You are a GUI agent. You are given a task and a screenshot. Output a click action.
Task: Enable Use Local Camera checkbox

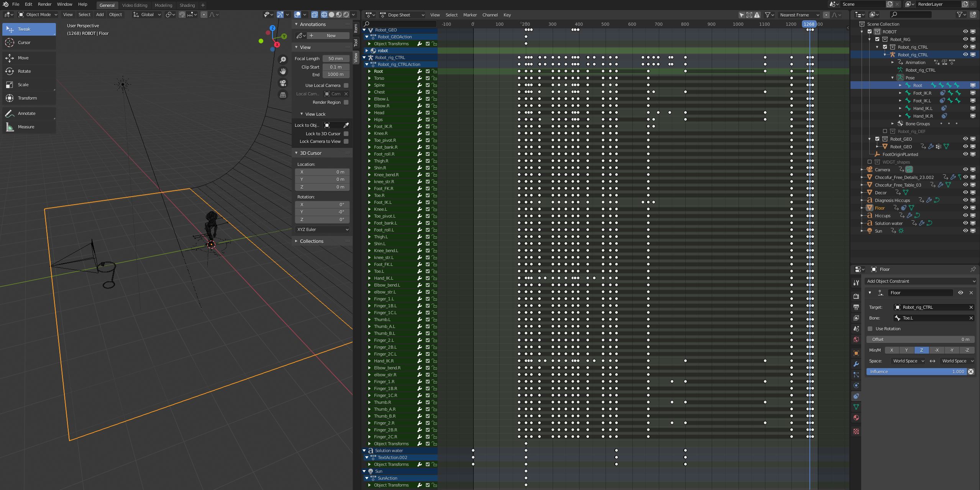346,85
